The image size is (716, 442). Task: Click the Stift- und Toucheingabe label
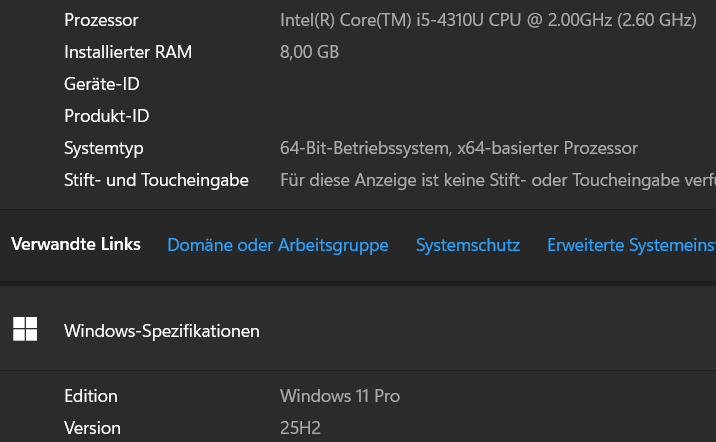point(156,180)
